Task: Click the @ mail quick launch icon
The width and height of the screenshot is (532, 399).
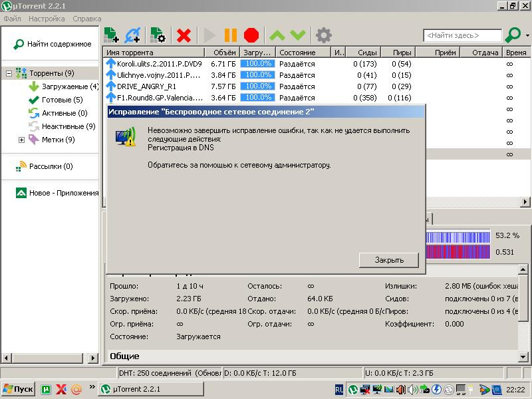Action: [x=76, y=390]
